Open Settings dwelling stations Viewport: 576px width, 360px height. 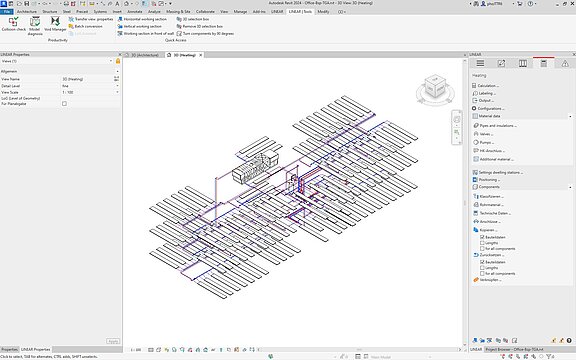click(498, 172)
